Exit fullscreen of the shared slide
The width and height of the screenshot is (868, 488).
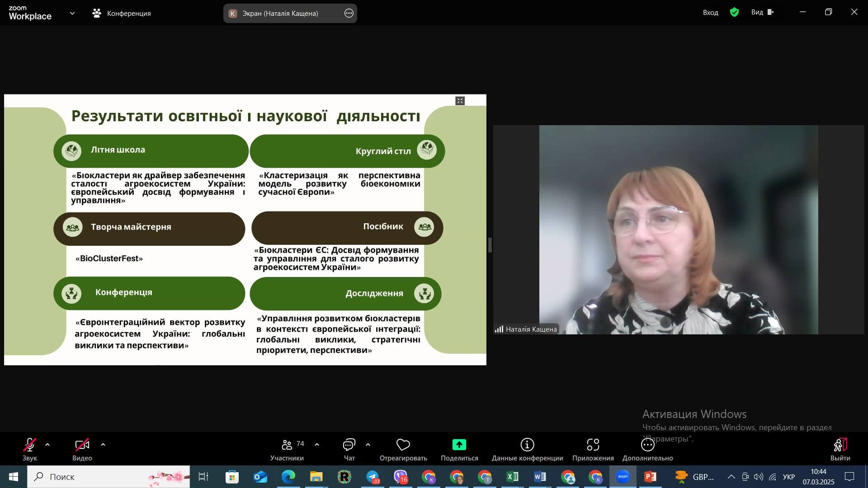(x=460, y=101)
